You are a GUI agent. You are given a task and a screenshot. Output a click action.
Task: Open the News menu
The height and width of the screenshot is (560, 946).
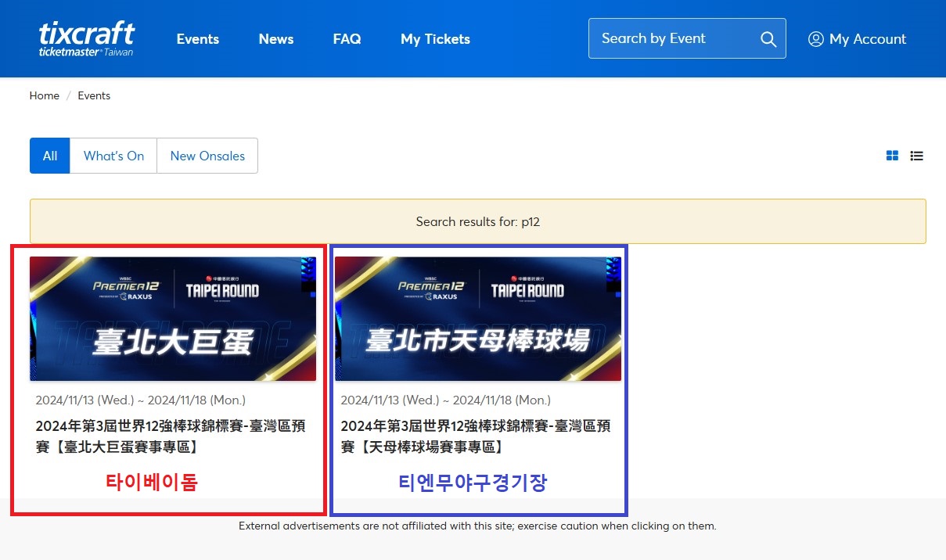tap(276, 39)
